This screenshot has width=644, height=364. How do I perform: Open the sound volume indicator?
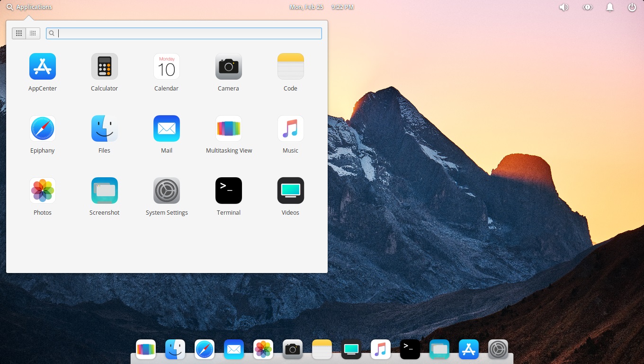pos(563,7)
